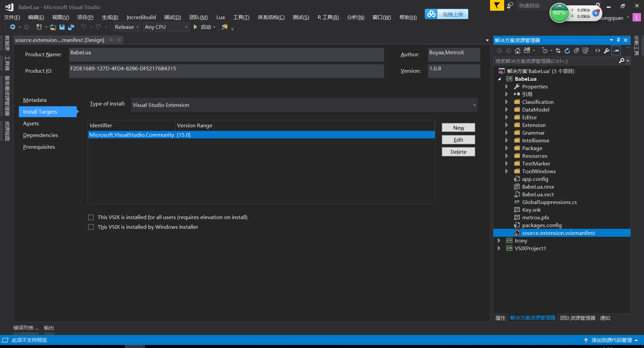This screenshot has height=348, width=644.
Task: Click Sync with Active Document icon
Action: pos(558,51)
